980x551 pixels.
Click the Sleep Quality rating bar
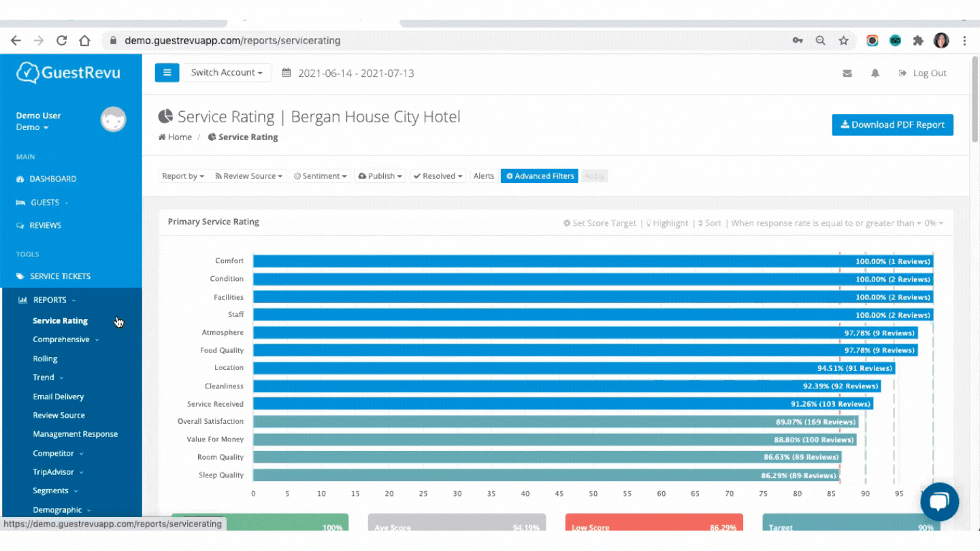tap(546, 475)
